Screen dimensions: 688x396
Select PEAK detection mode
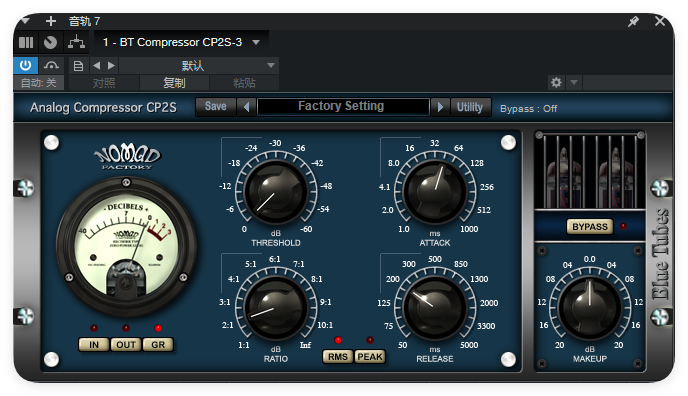pyautogui.click(x=370, y=357)
